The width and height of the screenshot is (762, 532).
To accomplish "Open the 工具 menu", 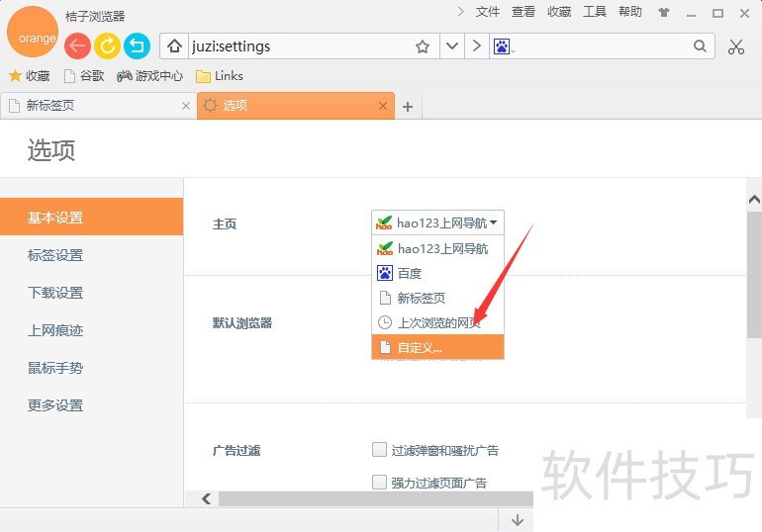I will pyautogui.click(x=595, y=12).
